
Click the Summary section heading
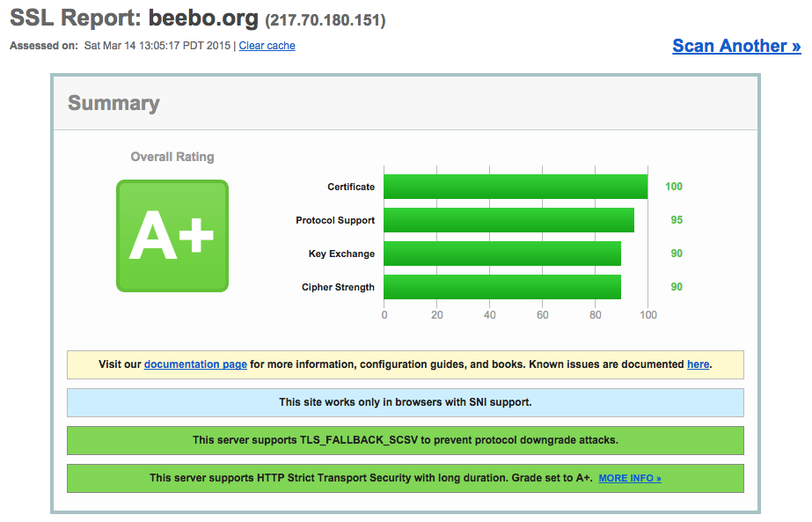tap(113, 103)
